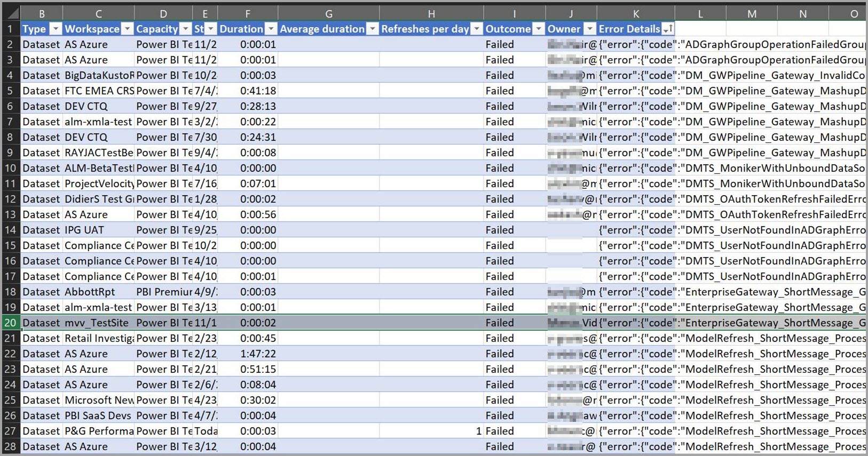
Task: Select the 0:00:56 duration cell
Action: (248, 214)
